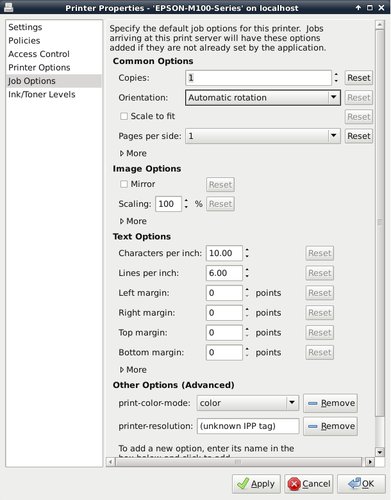391x500 pixels.
Task: Decrease Lines per inch stepper
Action: click(x=247, y=276)
